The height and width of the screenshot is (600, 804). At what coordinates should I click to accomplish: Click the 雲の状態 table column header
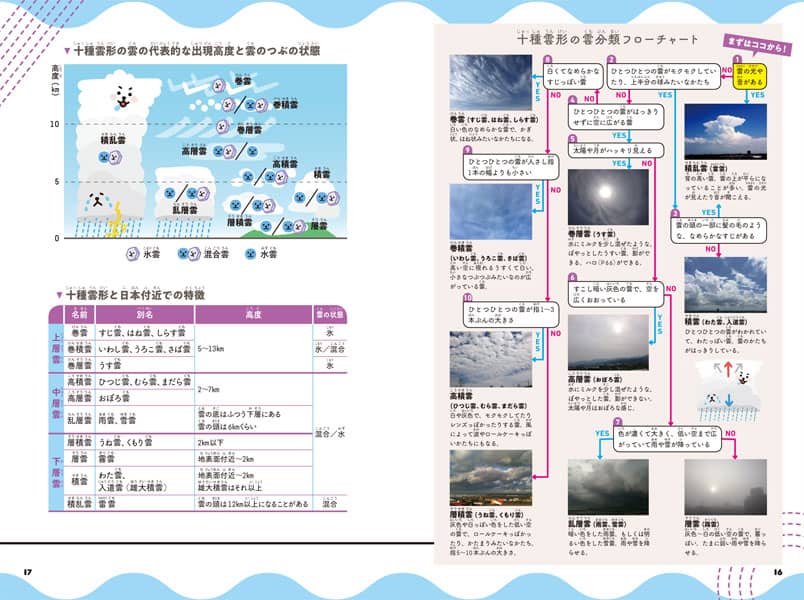(x=330, y=314)
